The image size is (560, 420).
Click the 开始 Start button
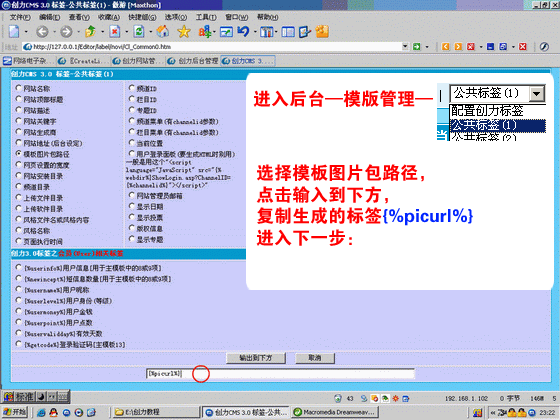click(x=15, y=412)
